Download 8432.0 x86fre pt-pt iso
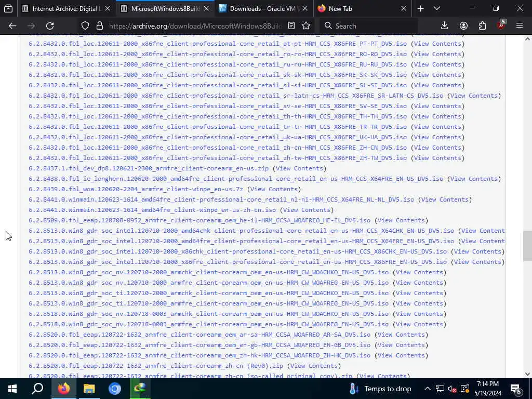Viewport: 532px width, 399px height. click(x=218, y=44)
